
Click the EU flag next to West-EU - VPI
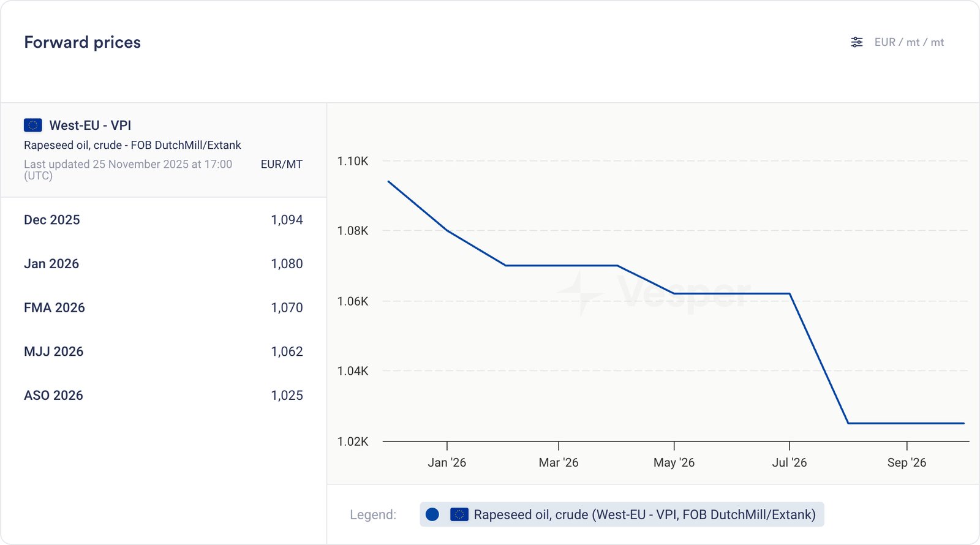tap(32, 126)
